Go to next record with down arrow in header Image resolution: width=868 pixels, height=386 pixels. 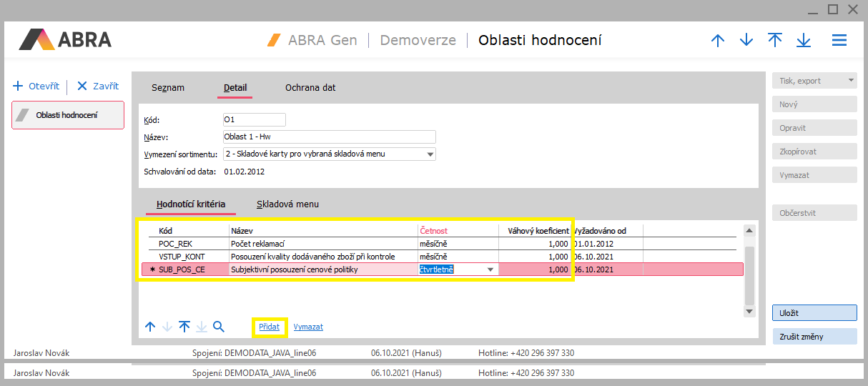pyautogui.click(x=746, y=41)
